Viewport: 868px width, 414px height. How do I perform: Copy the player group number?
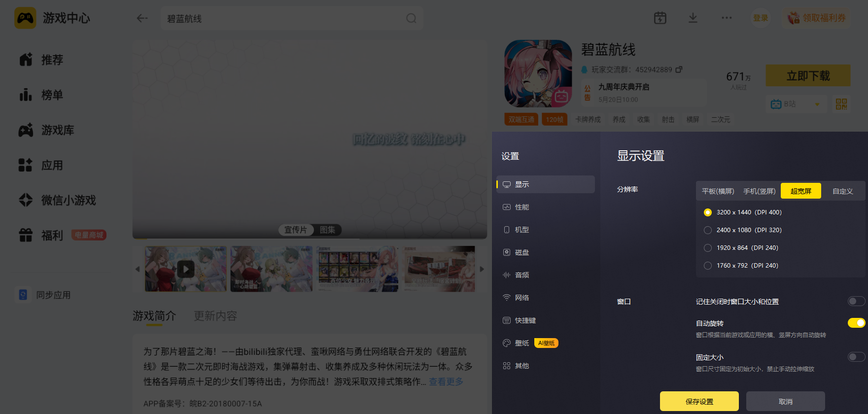(679, 69)
